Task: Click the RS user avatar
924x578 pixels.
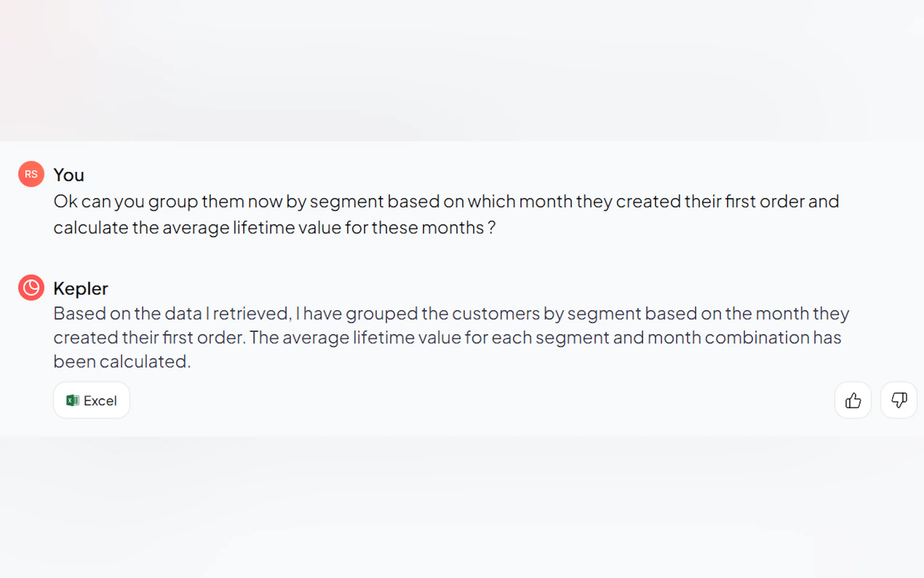Action: (31, 174)
